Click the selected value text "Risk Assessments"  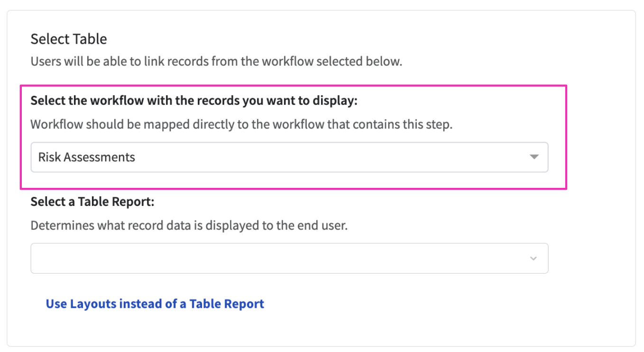pyautogui.click(x=87, y=157)
